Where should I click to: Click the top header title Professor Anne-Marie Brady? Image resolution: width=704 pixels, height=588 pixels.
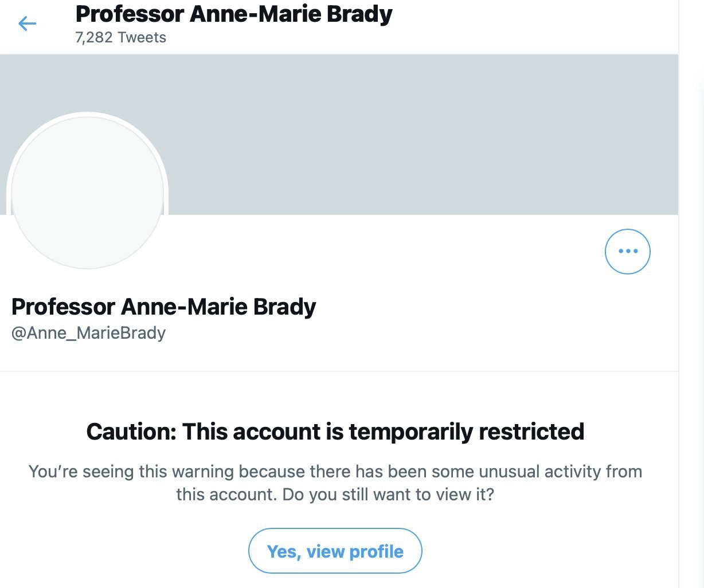[233, 14]
